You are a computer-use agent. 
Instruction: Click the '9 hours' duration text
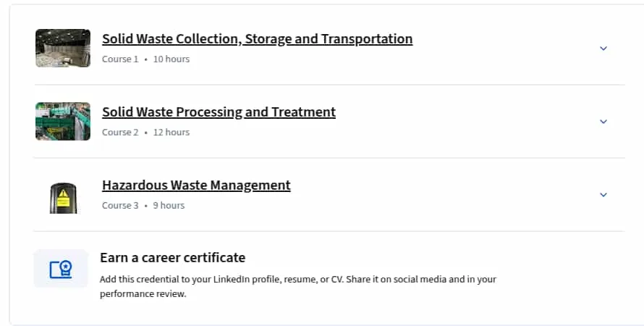coord(169,206)
